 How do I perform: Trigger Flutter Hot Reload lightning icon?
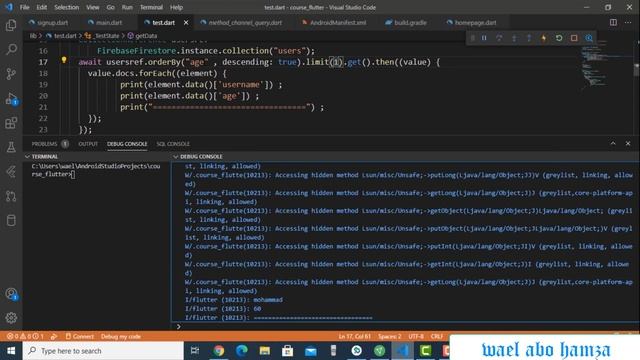pos(544,38)
